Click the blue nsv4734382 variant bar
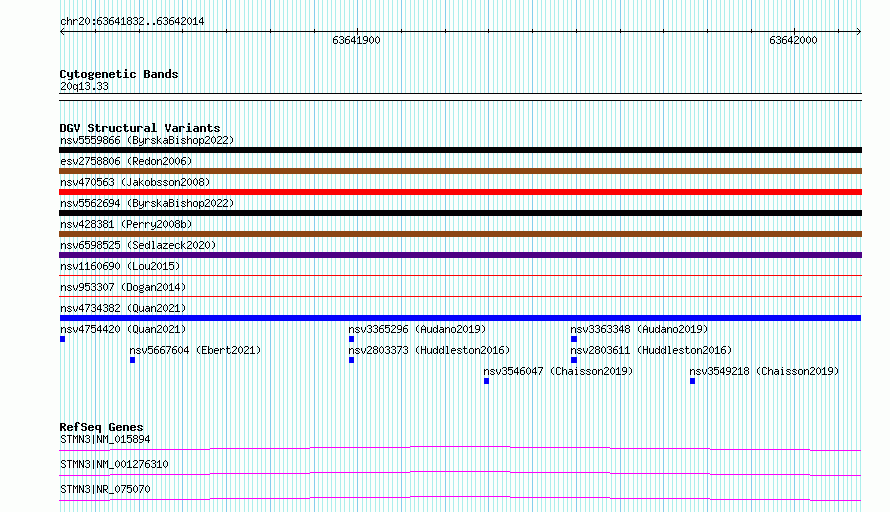 pos(460,318)
